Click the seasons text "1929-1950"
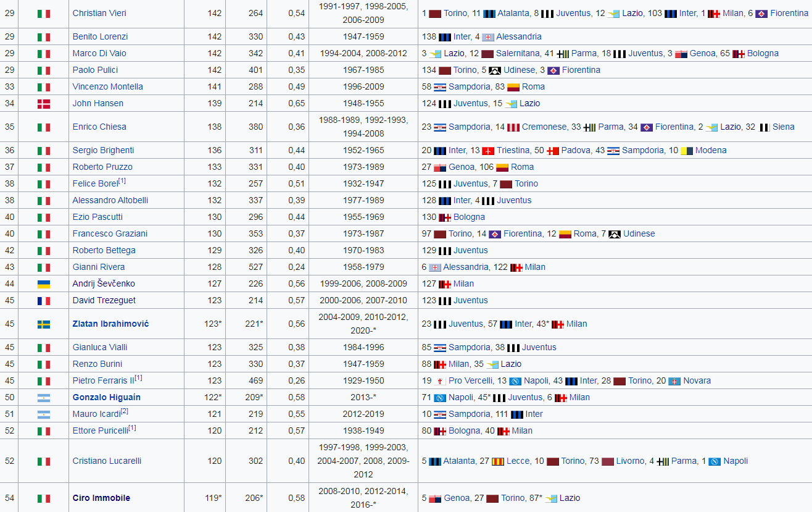812x512 pixels. click(363, 381)
